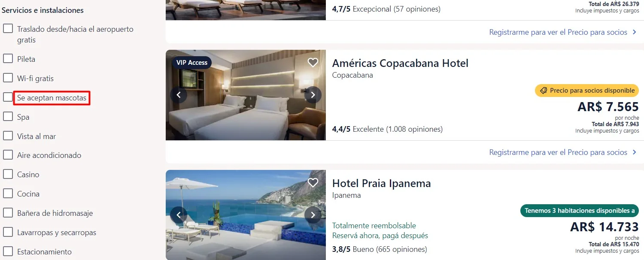Tick the Se aceptan mascotas checkbox
The image size is (644, 260).
point(8,97)
